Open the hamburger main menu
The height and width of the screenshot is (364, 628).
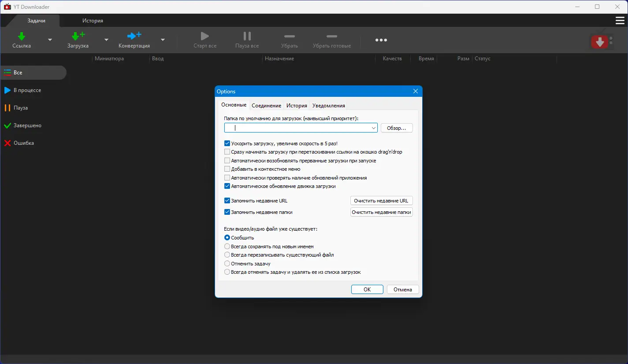pyautogui.click(x=620, y=21)
